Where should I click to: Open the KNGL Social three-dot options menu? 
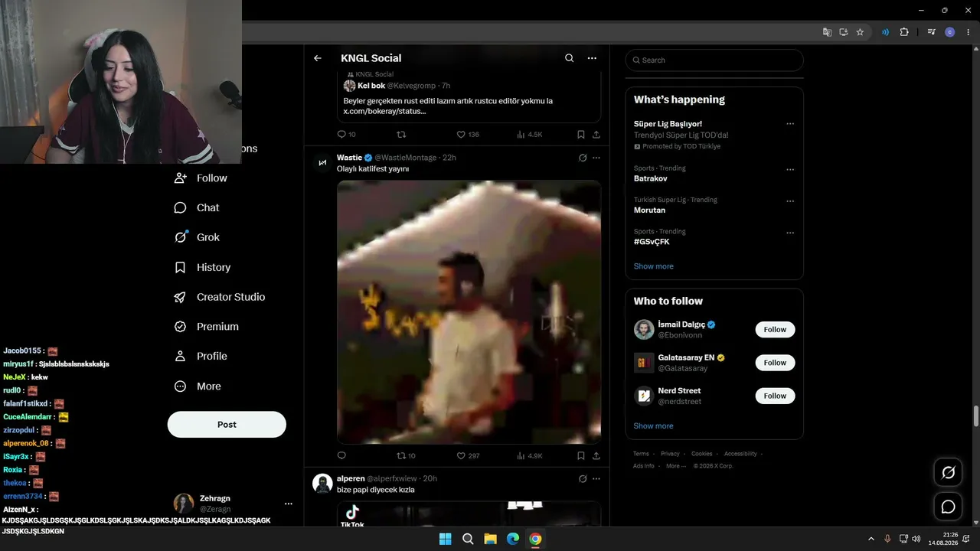[592, 58]
